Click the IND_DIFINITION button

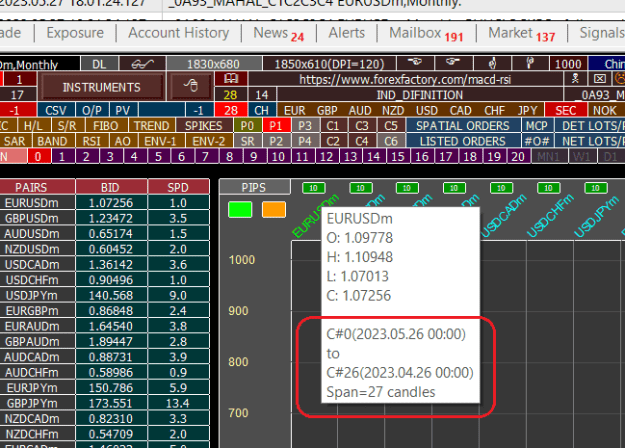pos(420,95)
